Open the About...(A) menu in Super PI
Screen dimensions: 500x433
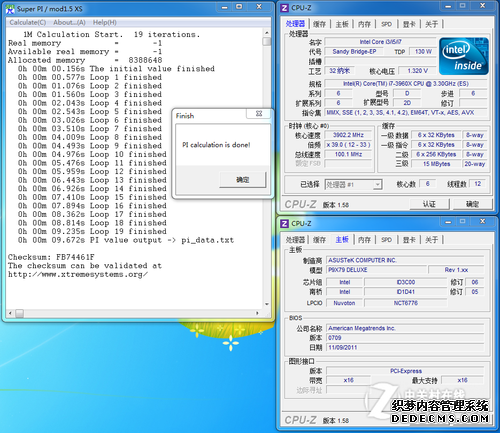[69, 22]
